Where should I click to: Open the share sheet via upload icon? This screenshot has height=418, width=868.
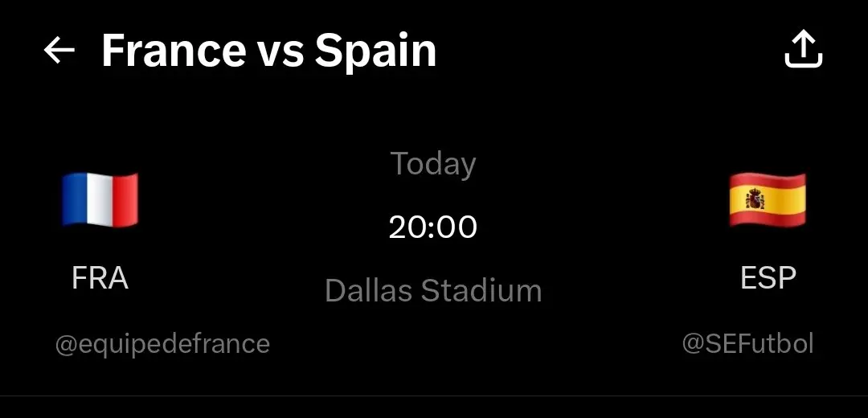tap(803, 50)
